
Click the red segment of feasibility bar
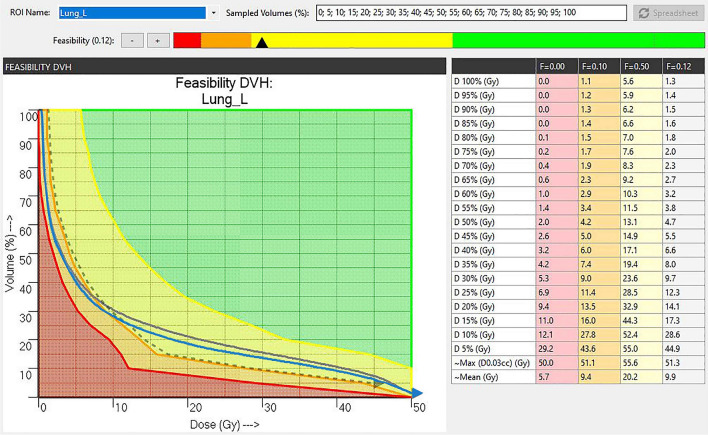(x=187, y=40)
